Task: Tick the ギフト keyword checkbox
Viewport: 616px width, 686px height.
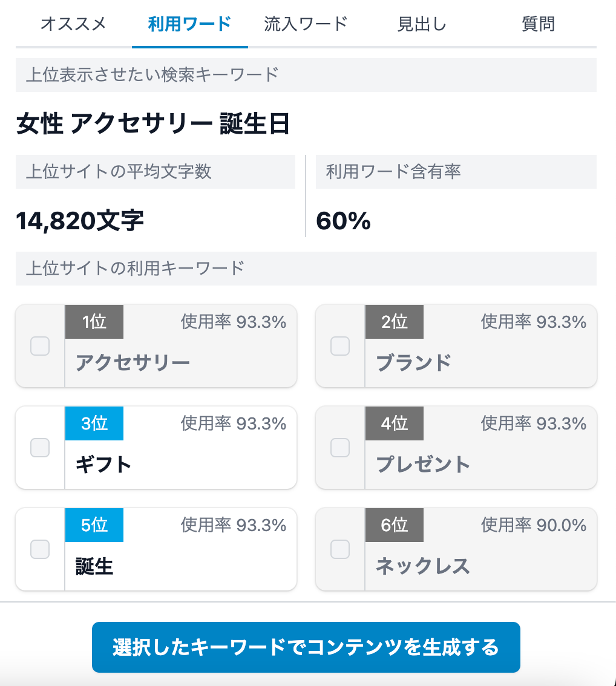Action: click(40, 448)
